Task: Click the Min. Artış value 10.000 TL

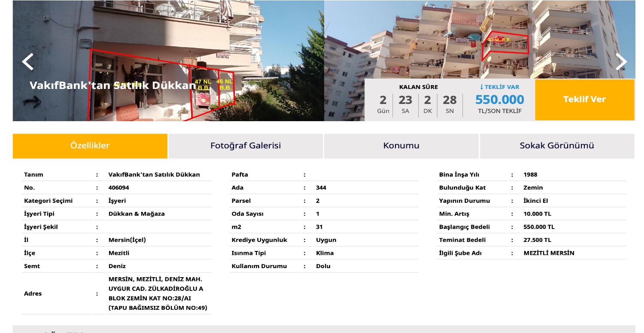Action: [x=537, y=214]
